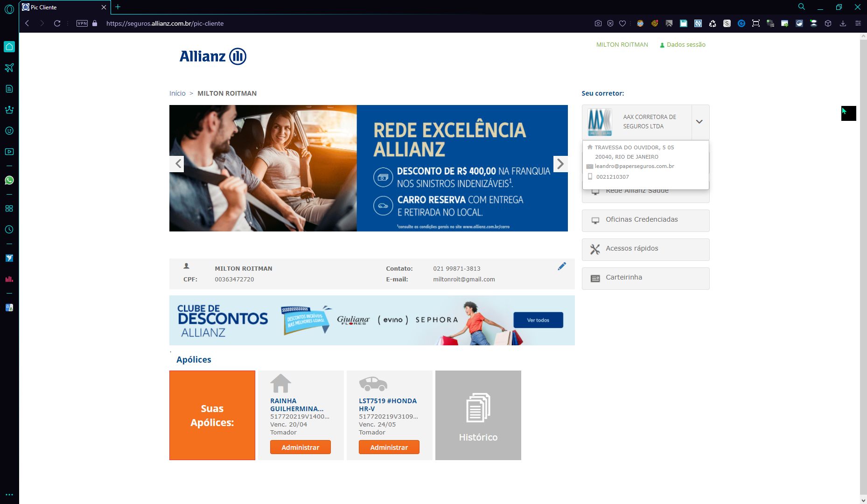867x504 pixels.
Task: Open the player icon in the sidebar
Action: (x=9, y=152)
